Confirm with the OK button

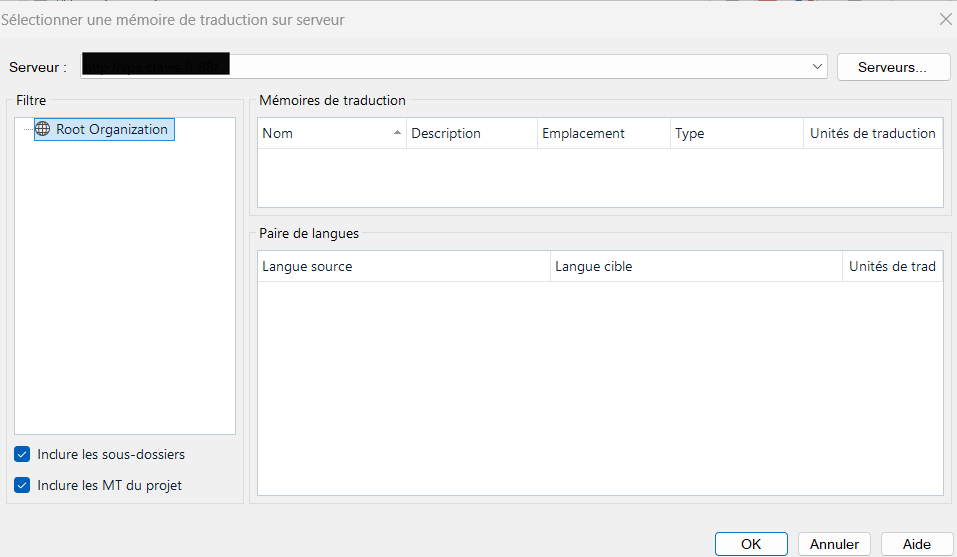tap(751, 544)
